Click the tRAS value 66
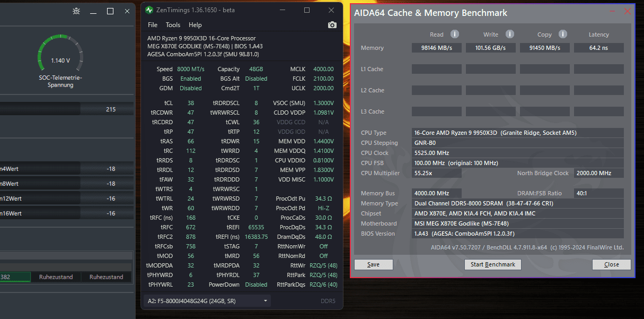Viewport: 644px width, 319px height. [191, 141]
